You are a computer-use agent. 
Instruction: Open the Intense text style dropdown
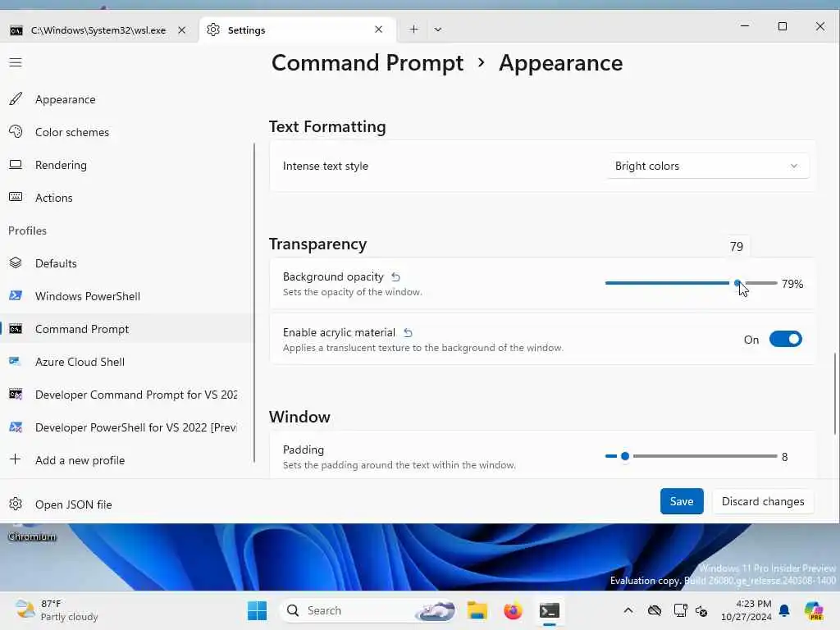(x=707, y=166)
